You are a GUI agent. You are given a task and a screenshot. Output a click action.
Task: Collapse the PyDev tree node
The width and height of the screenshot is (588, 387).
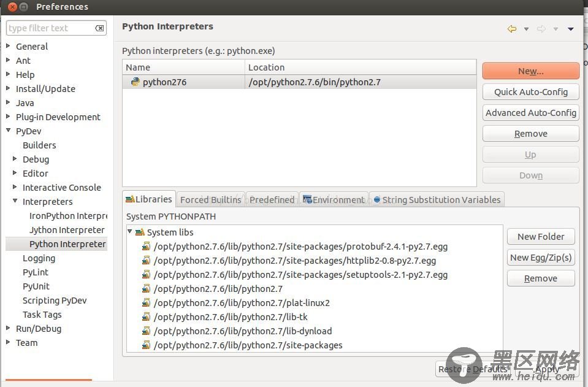(x=8, y=131)
